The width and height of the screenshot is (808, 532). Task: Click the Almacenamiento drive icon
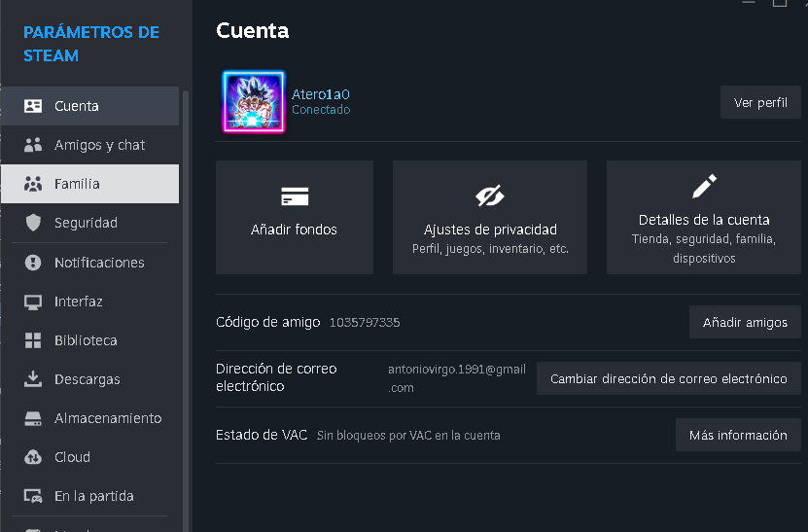pyautogui.click(x=33, y=418)
